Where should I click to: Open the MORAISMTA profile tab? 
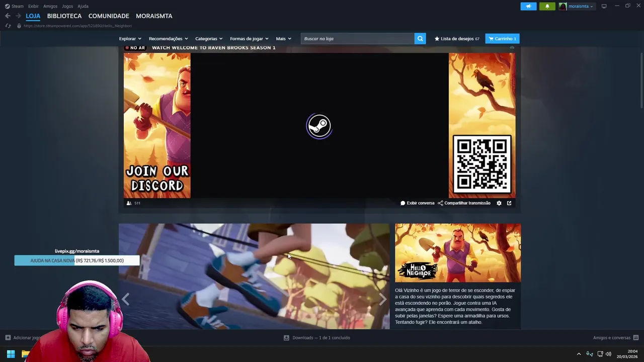[x=154, y=16]
